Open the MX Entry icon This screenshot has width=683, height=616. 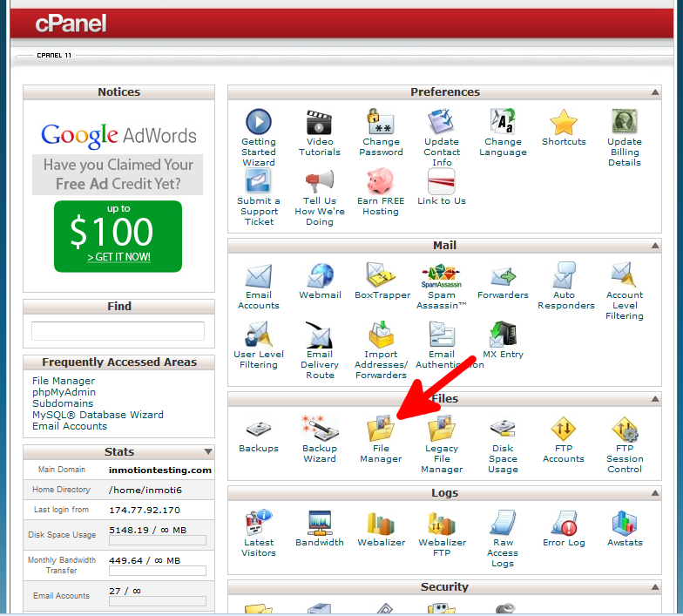503,335
